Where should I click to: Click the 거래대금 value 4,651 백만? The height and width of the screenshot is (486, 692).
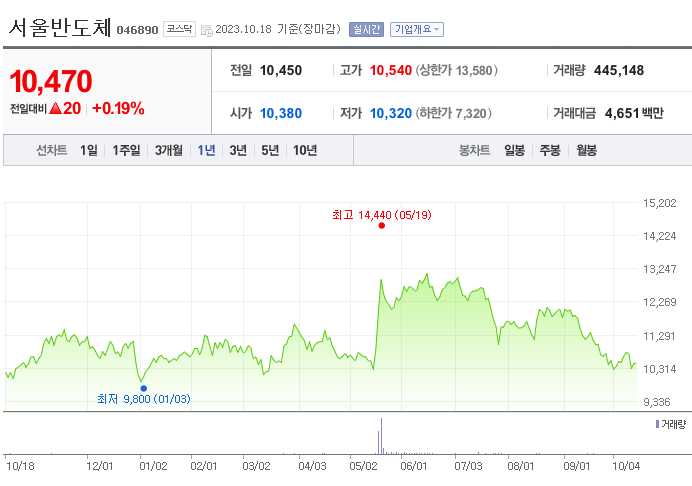click(x=634, y=113)
